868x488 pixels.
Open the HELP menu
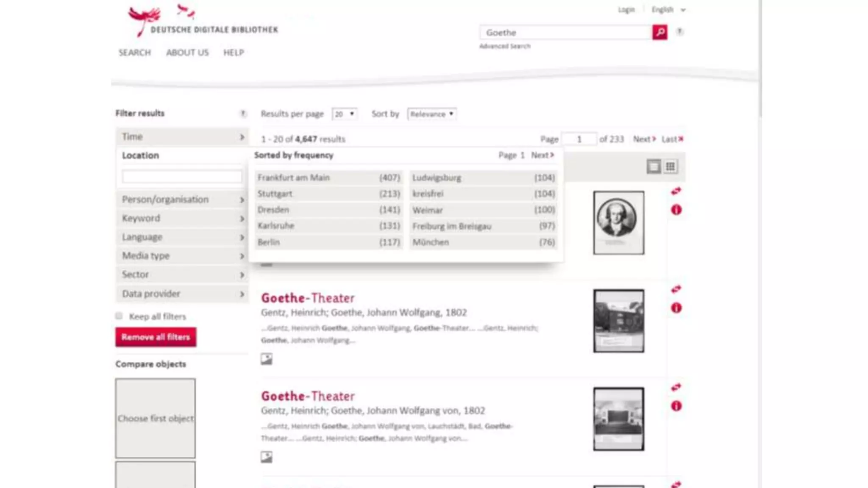(234, 53)
